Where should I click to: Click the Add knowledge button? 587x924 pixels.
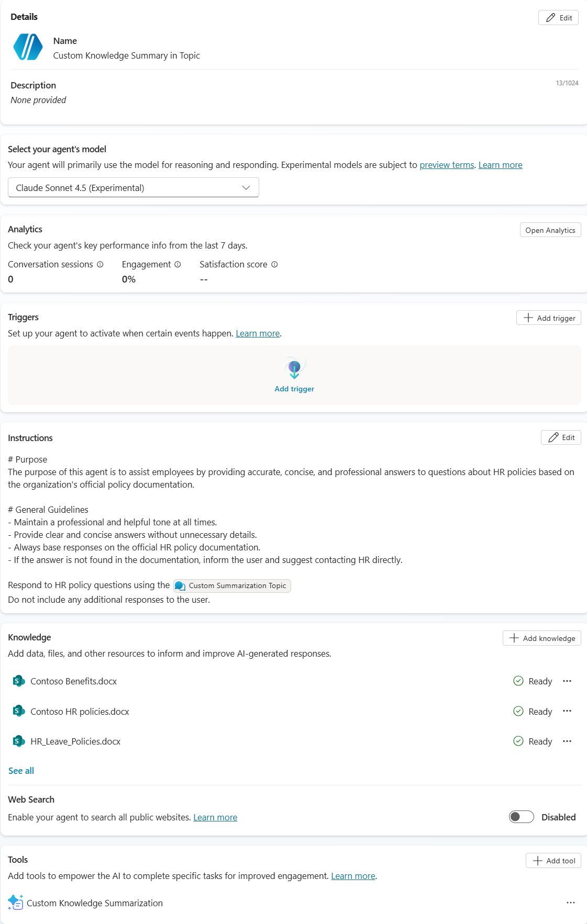[x=541, y=638]
